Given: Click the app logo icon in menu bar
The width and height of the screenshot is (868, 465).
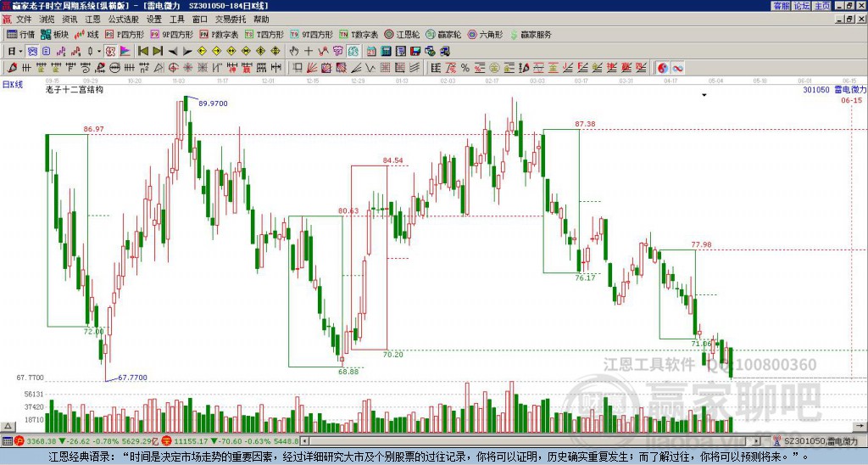Looking at the screenshot, I should point(7,20).
